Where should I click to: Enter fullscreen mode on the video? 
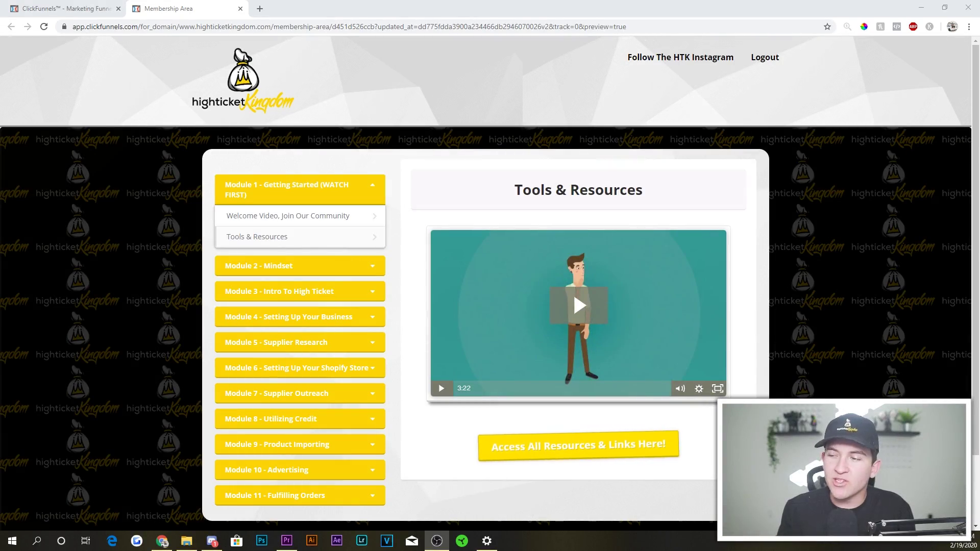[x=717, y=388]
